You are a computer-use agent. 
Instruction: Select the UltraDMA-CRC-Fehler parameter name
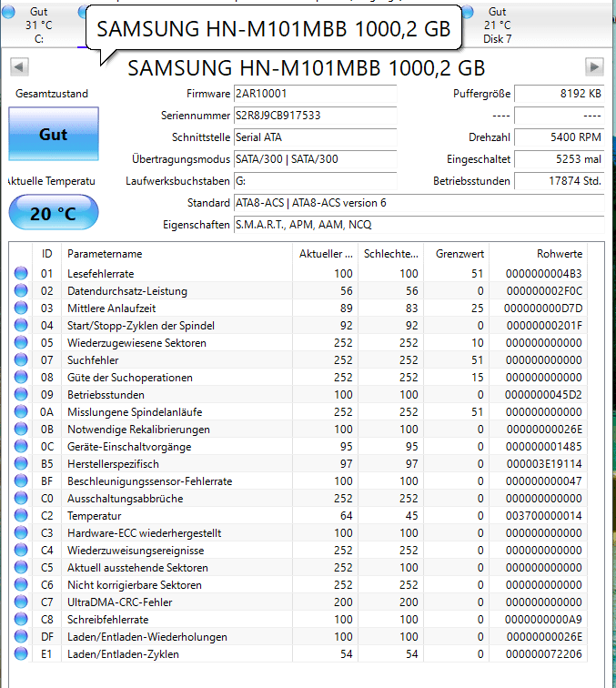[119, 602]
